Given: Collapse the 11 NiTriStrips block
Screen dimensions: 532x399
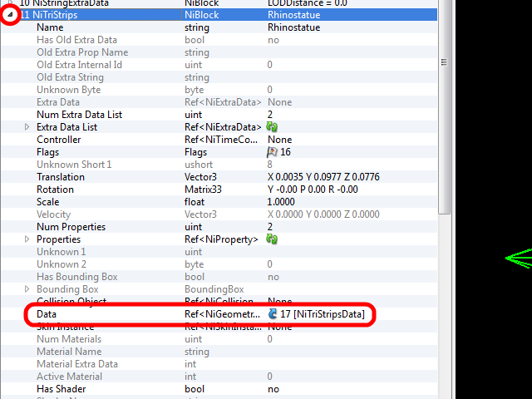Looking at the screenshot, I should tap(10, 15).
